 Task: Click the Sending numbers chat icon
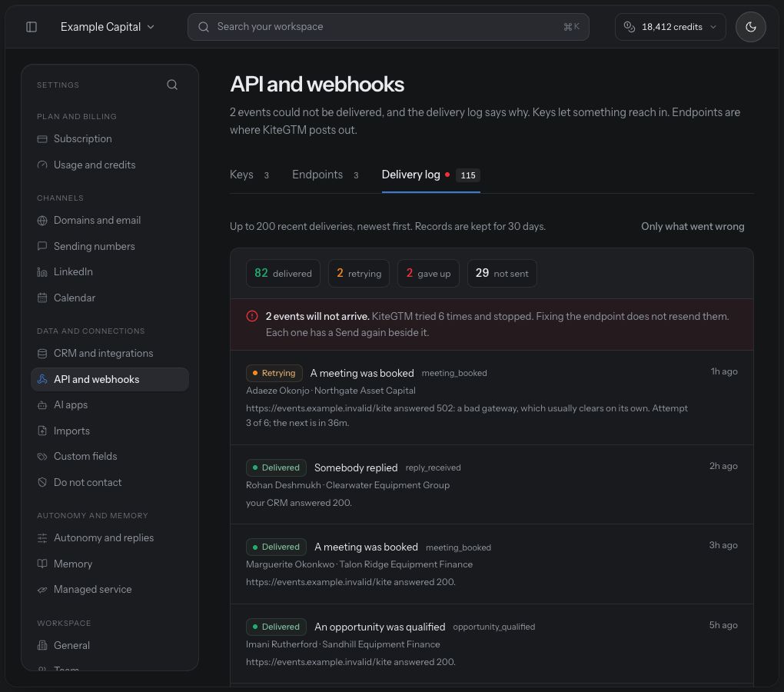(42, 247)
